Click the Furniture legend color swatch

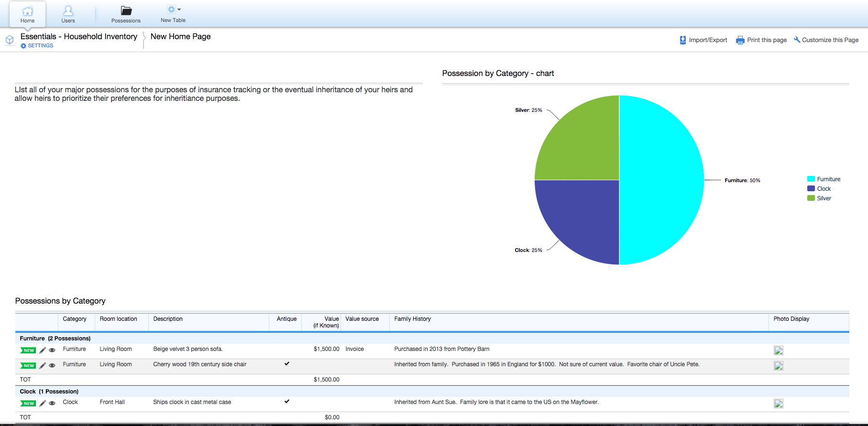811,179
